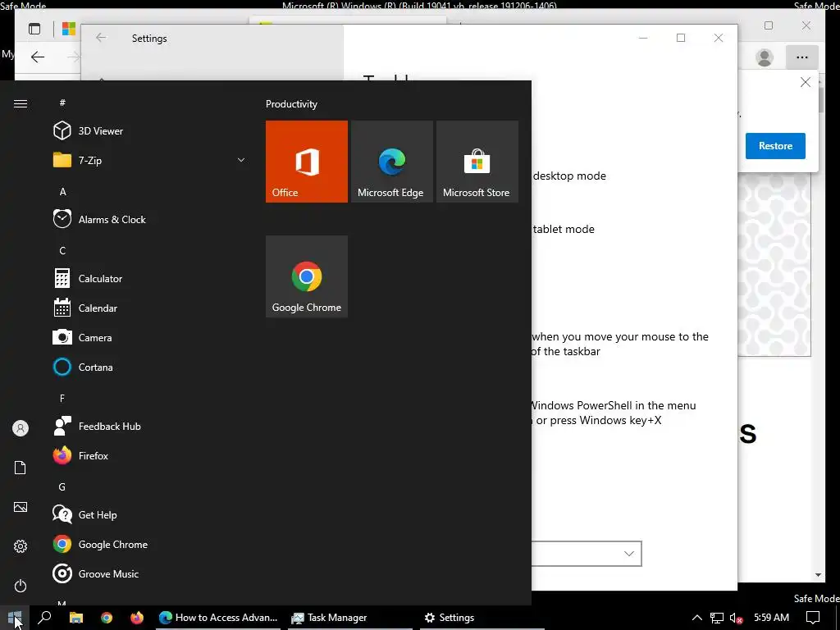The width and height of the screenshot is (840, 630).
Task: Click the Productivity tile group title
Action: tap(291, 104)
